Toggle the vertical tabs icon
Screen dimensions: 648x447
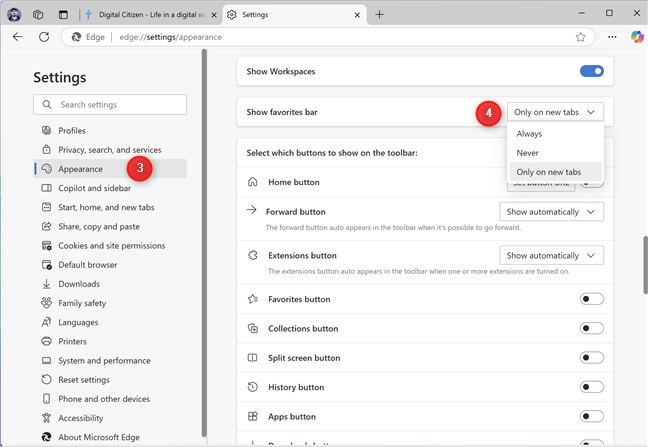63,15
